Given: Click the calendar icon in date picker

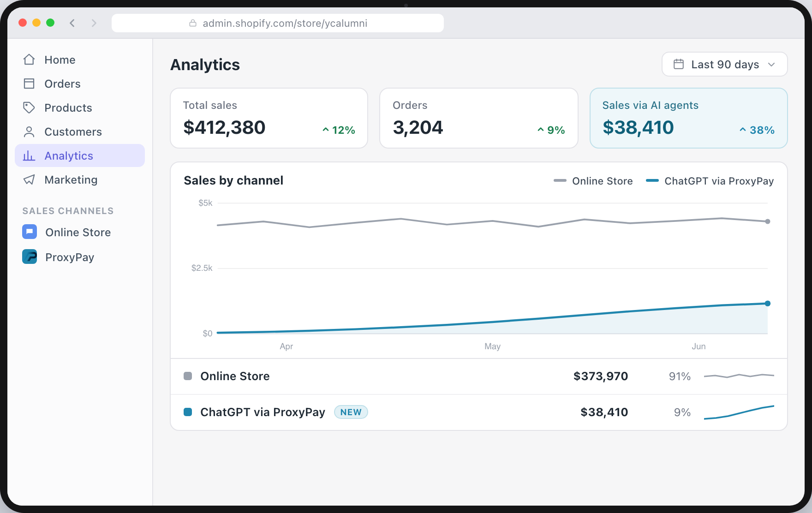Looking at the screenshot, I should click(x=679, y=64).
